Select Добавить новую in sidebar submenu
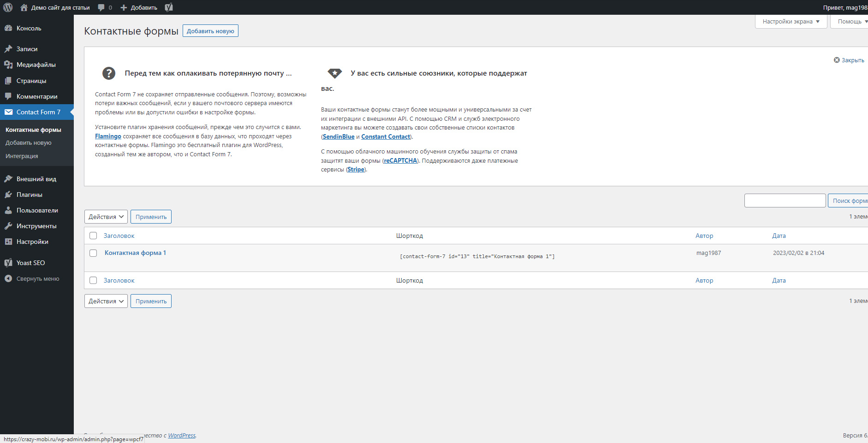 [x=29, y=143]
